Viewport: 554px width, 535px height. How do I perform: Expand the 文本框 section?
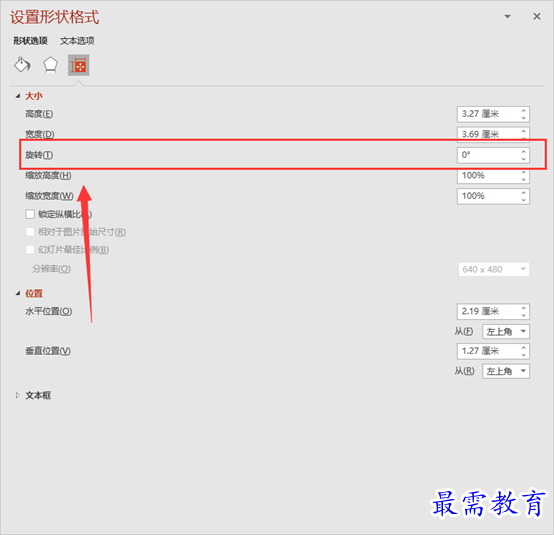[18, 395]
